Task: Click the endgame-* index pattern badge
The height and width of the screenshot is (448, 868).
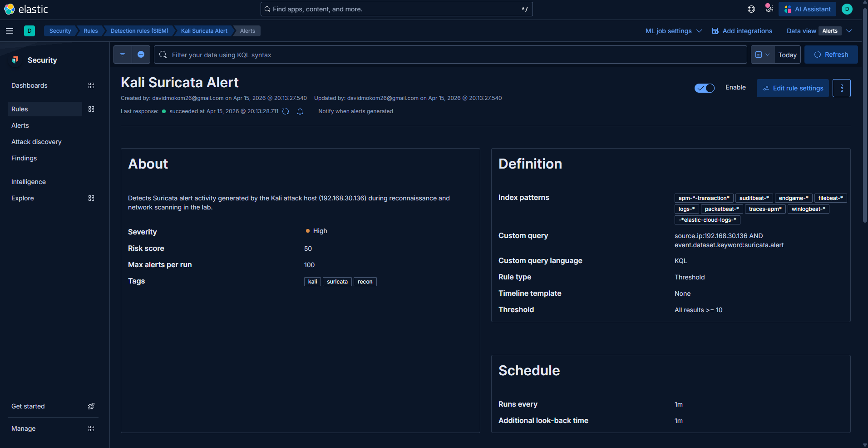Action: [x=794, y=198]
